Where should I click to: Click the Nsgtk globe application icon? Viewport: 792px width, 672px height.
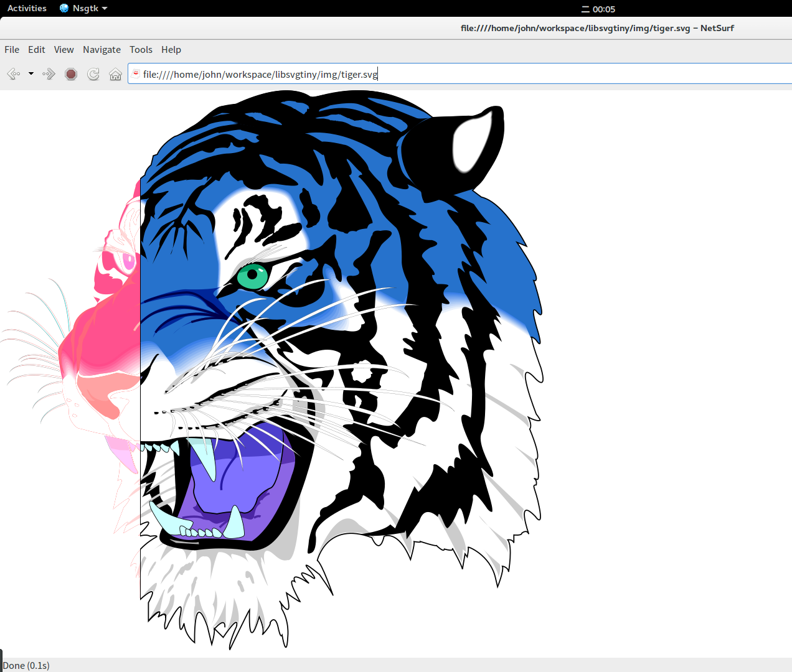pyautogui.click(x=64, y=8)
